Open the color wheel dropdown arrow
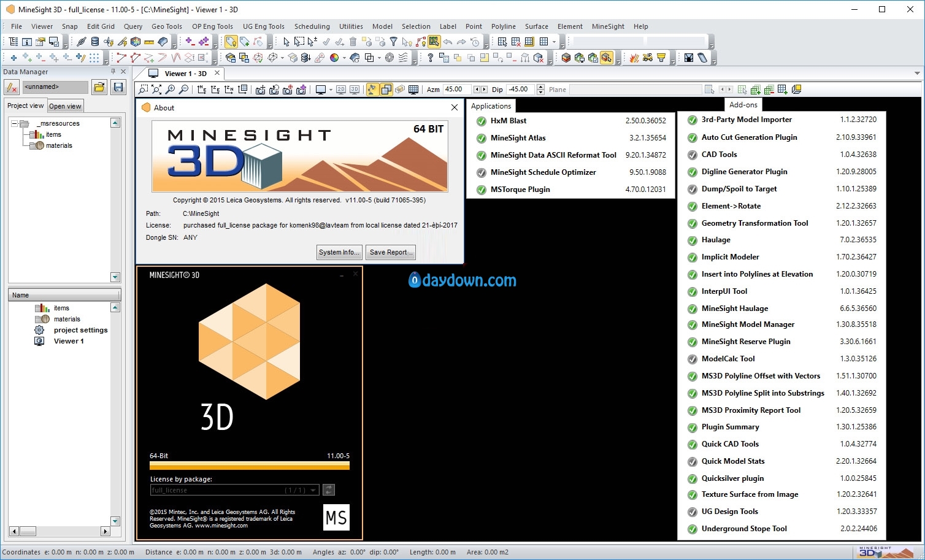This screenshot has height=560, width=925. click(x=344, y=58)
